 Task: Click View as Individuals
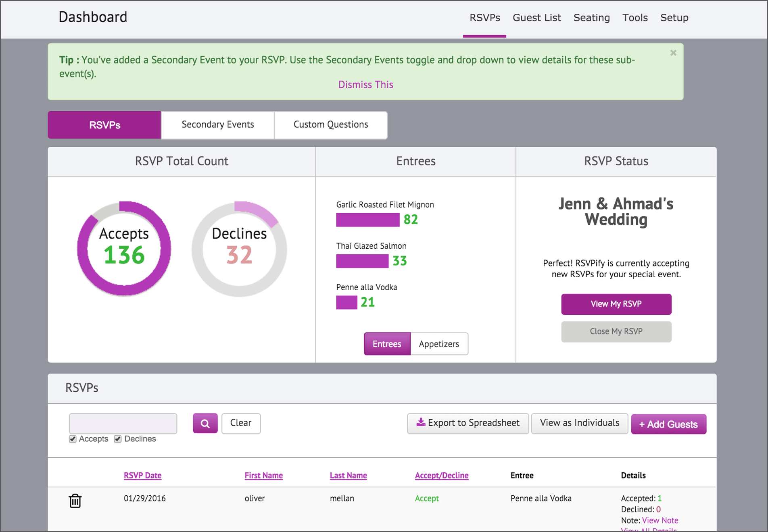[580, 423]
